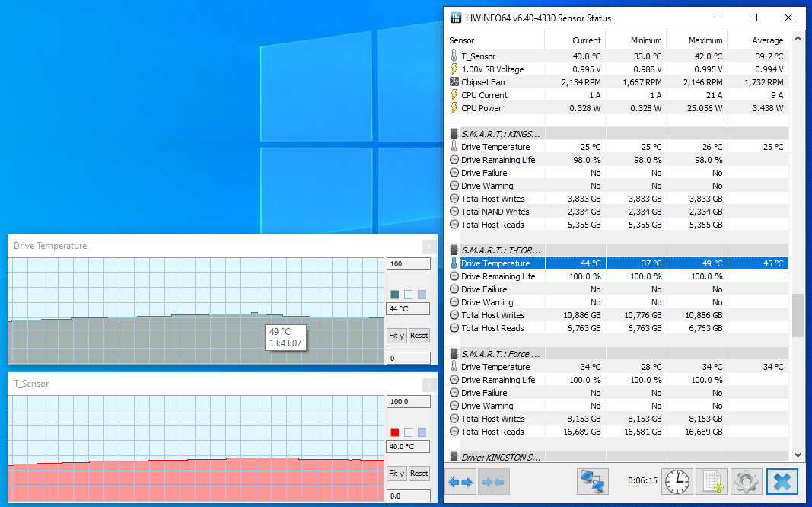Click the Drive: KINGSTON S... chip icon
Screen dimensions: 812x507
(454, 457)
